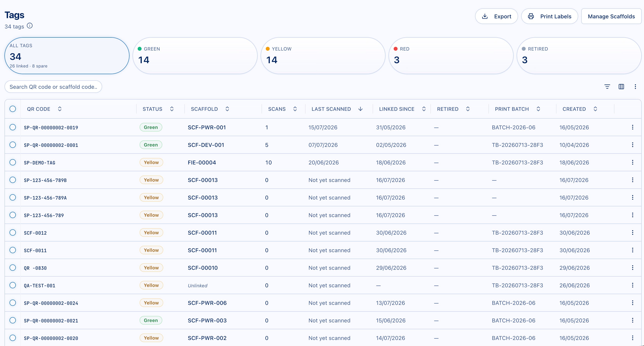Screen dimensions: 644x346
Task: Open scaffold SCF-PWR-001 link
Action: point(207,127)
